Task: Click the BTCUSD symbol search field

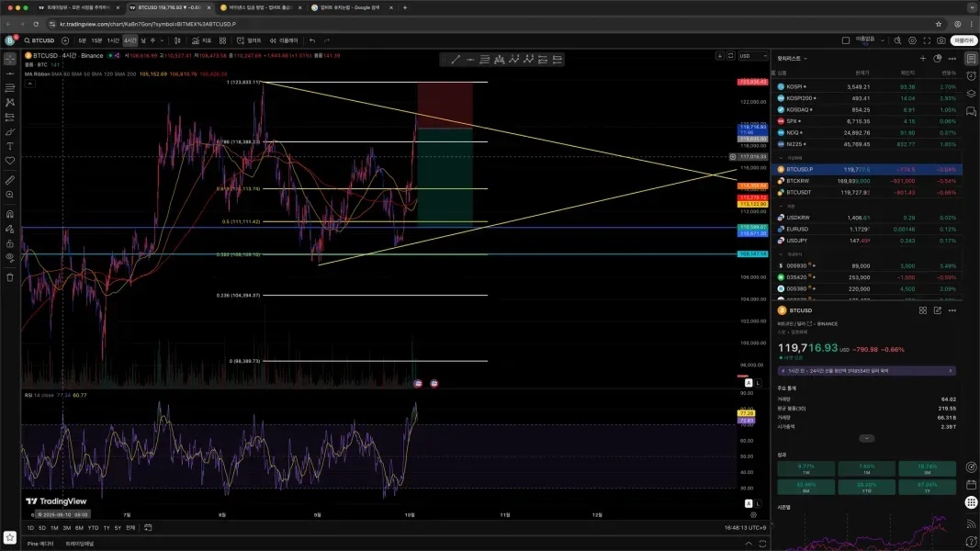Action: [42, 40]
